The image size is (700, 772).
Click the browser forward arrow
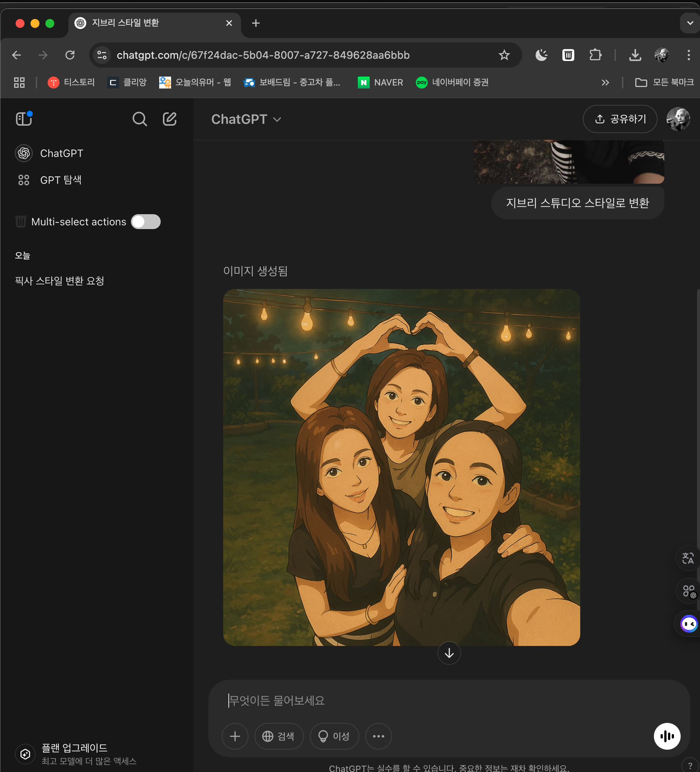pyautogui.click(x=43, y=55)
